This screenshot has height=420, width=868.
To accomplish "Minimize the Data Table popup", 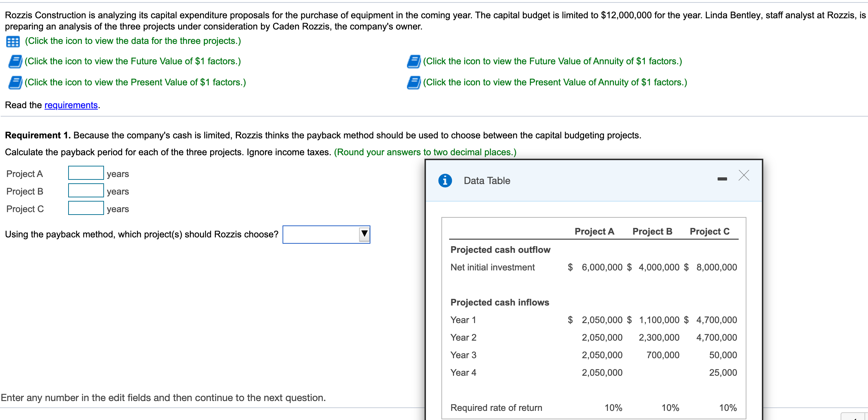I will pyautogui.click(x=722, y=179).
